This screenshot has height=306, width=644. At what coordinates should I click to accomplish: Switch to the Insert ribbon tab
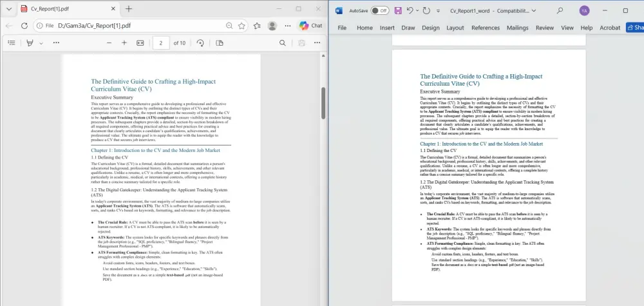click(387, 28)
